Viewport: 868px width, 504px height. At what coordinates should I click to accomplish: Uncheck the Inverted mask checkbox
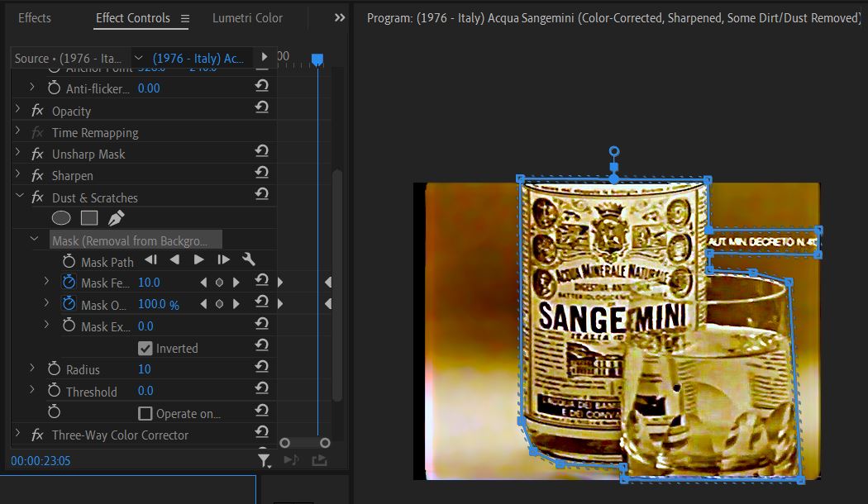145,348
